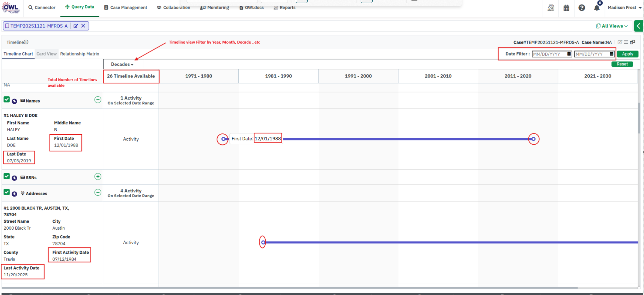Open the calendar icon in header

pos(566,8)
